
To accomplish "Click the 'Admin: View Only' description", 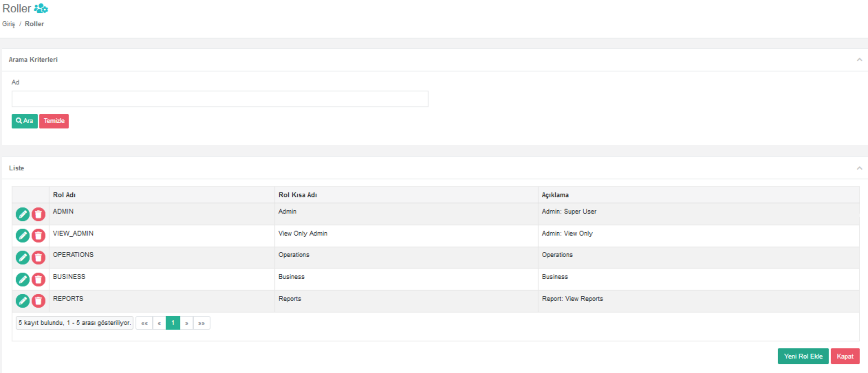I will 567,233.
